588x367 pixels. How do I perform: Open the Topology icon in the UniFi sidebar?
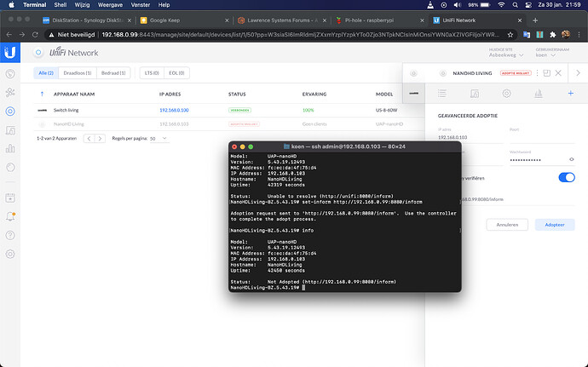10,92
